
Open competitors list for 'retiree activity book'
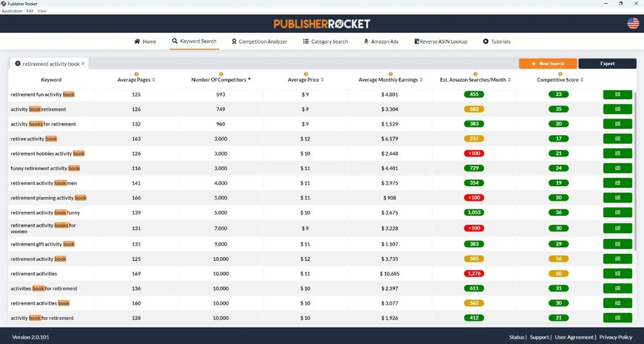[x=618, y=139]
